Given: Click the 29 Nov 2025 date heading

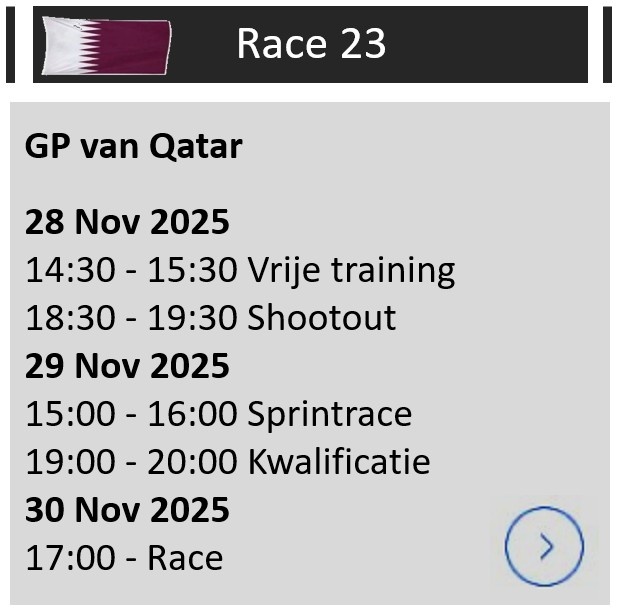Looking at the screenshot, I should click(x=127, y=365).
